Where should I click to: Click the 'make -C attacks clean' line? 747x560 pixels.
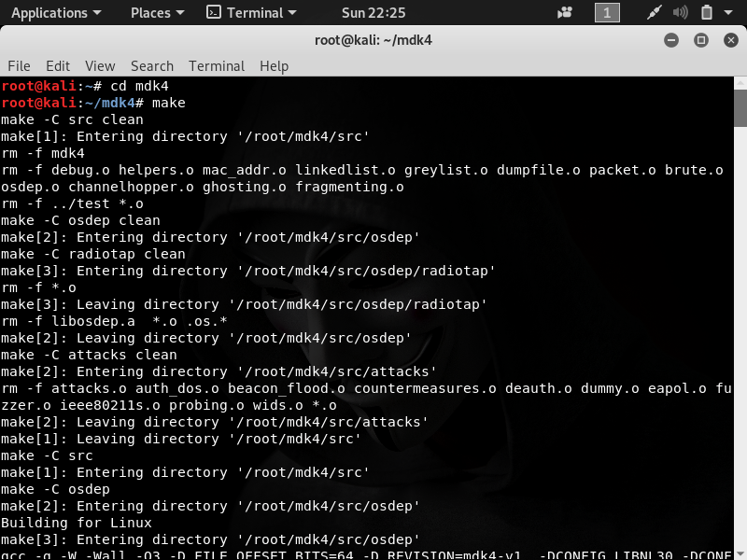click(89, 355)
